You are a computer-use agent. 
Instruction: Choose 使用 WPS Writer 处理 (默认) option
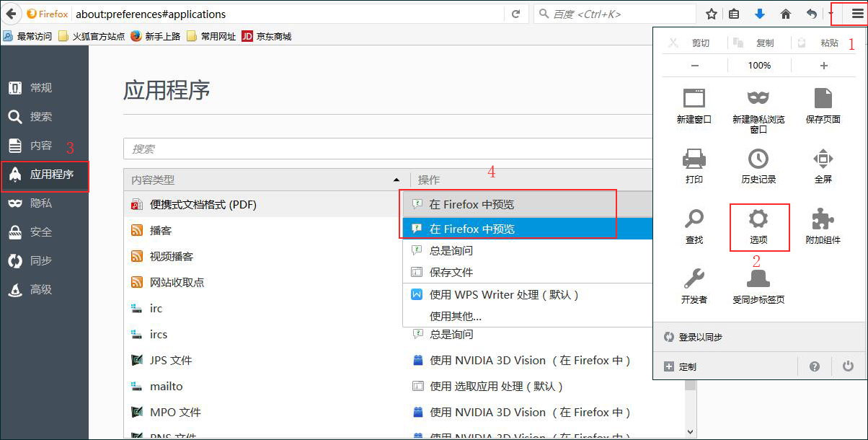(528, 294)
